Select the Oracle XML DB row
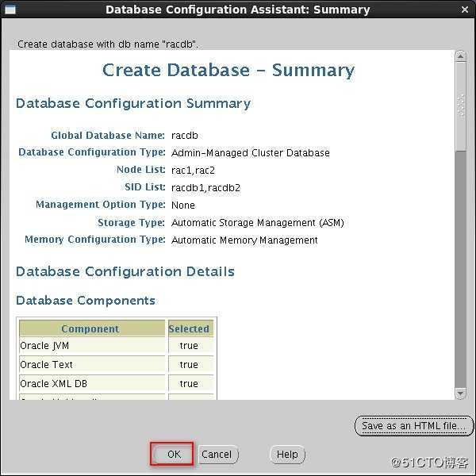 coord(117,384)
